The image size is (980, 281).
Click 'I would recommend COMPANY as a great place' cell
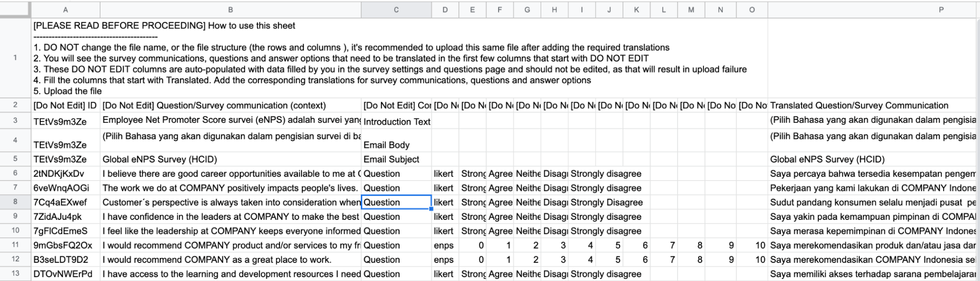pyautogui.click(x=230, y=259)
